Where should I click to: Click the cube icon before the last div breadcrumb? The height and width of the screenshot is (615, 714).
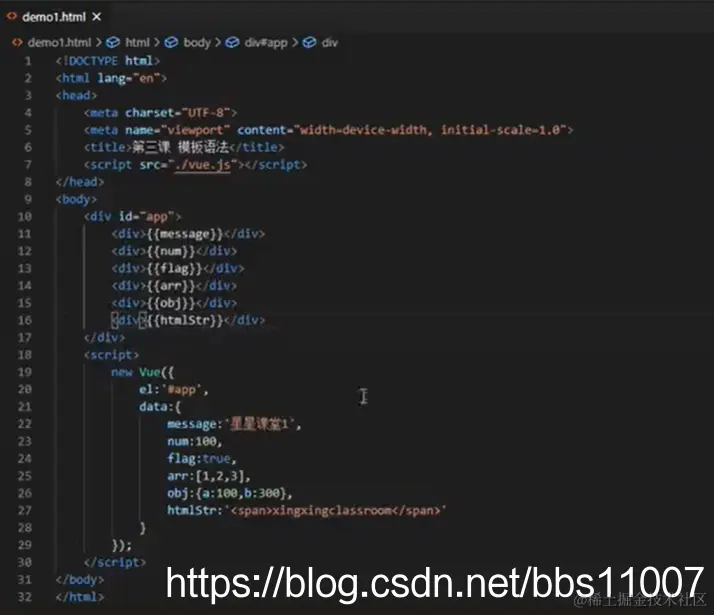[x=309, y=42]
